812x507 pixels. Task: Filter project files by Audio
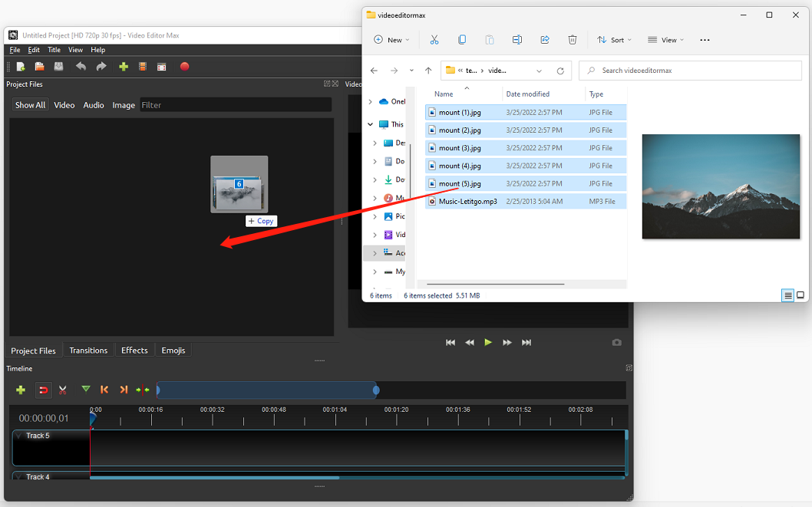(x=93, y=104)
